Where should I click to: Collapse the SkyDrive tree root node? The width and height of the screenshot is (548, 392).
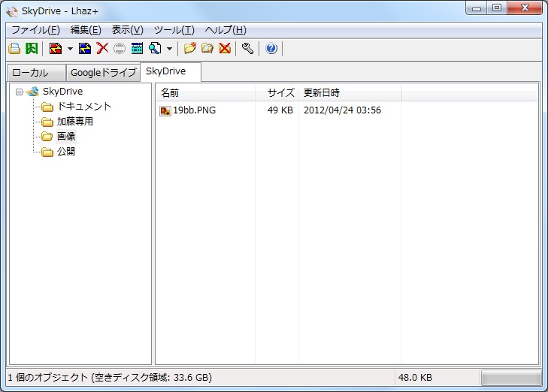pos(19,92)
